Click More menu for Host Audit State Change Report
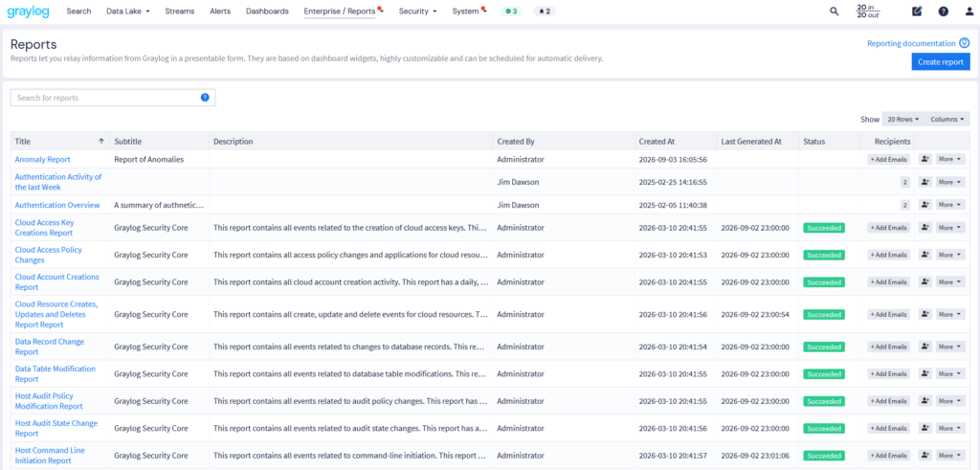This screenshot has width=980, height=470. (950, 428)
